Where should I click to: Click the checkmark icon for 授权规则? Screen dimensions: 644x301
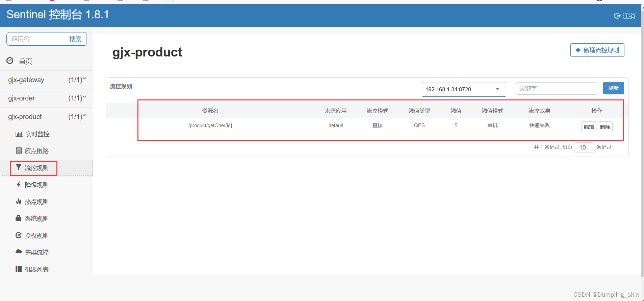tap(19, 235)
